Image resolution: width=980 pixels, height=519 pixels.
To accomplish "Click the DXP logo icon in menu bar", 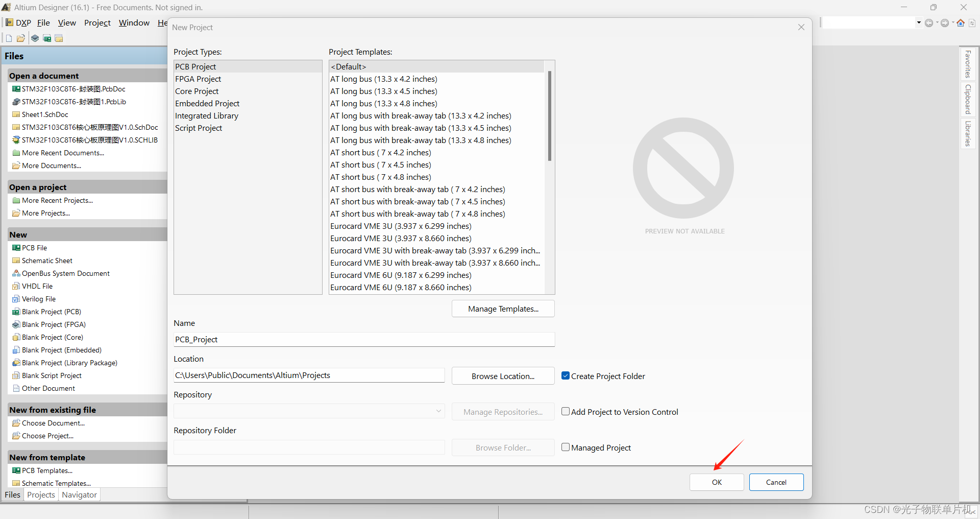I will click(9, 22).
